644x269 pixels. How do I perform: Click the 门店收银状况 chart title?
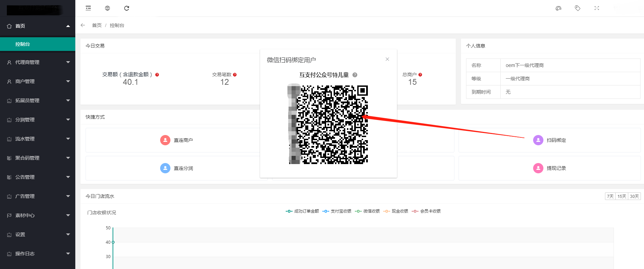102,213
